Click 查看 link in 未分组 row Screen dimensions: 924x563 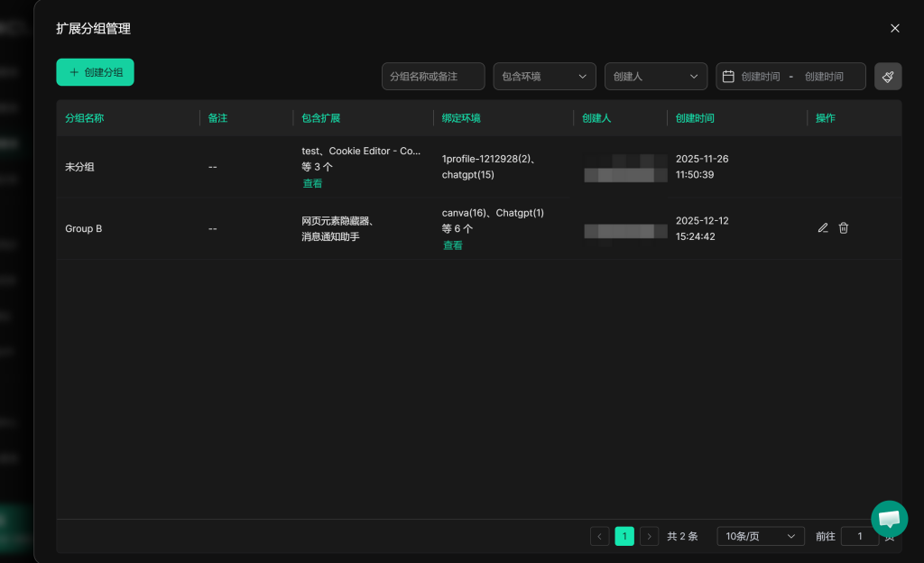[x=312, y=183]
